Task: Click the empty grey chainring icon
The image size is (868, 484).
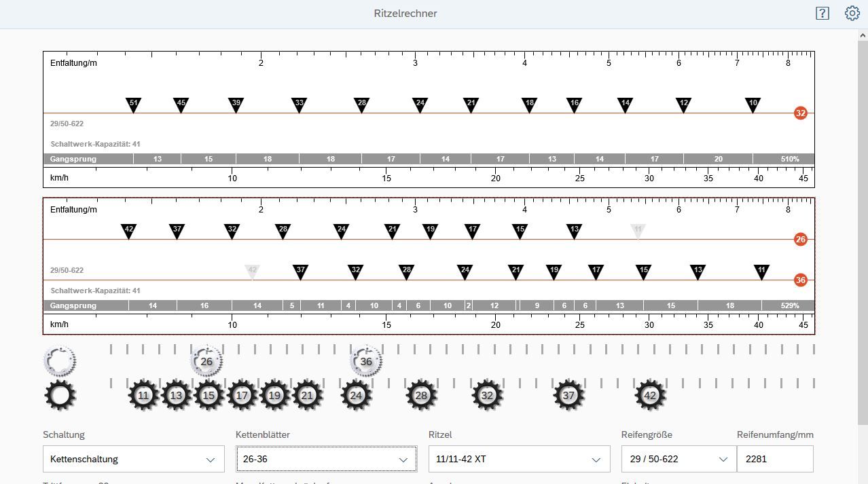Action: pos(60,362)
